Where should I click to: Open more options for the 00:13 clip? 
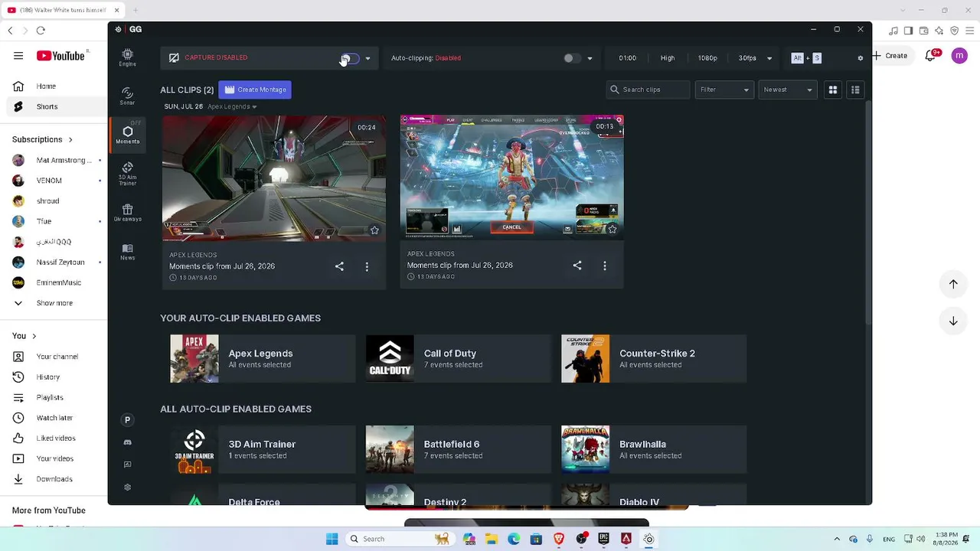(605, 266)
